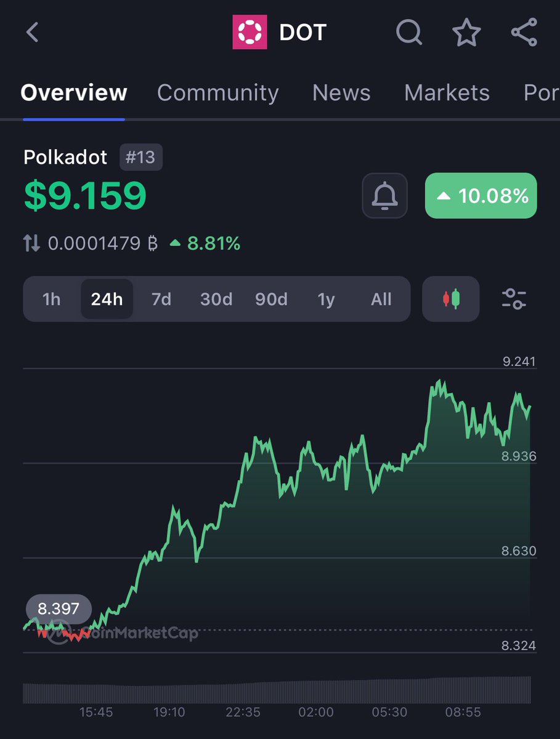
Task: Tap the 08:55 time axis label
Action: click(x=463, y=713)
